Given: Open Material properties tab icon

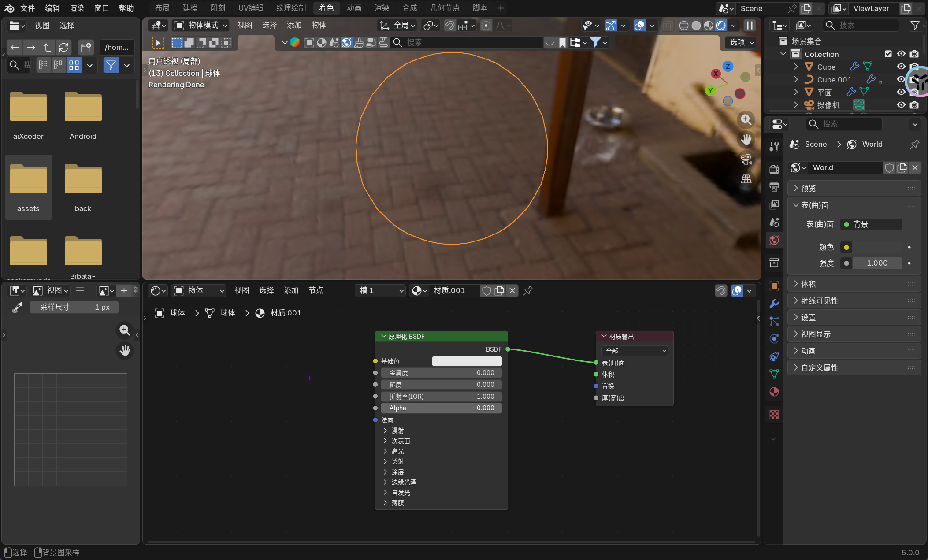Looking at the screenshot, I should [774, 392].
